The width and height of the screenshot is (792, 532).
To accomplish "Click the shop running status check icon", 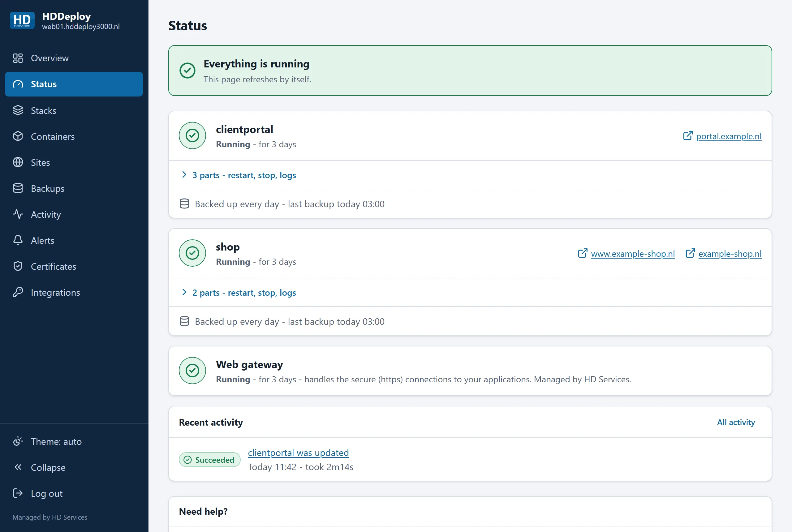I will coord(192,253).
